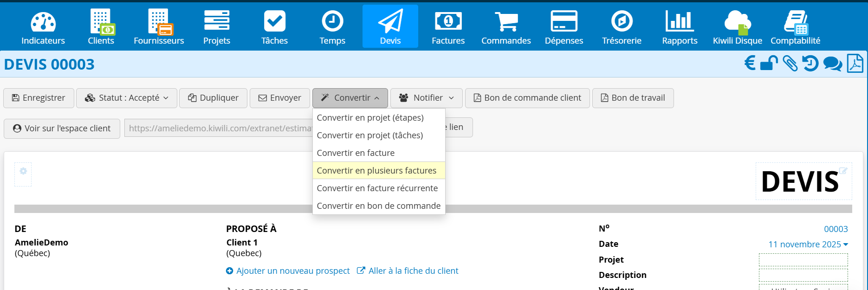Collapse the Convertir dropdown menu
868x290 pixels.
pos(350,98)
